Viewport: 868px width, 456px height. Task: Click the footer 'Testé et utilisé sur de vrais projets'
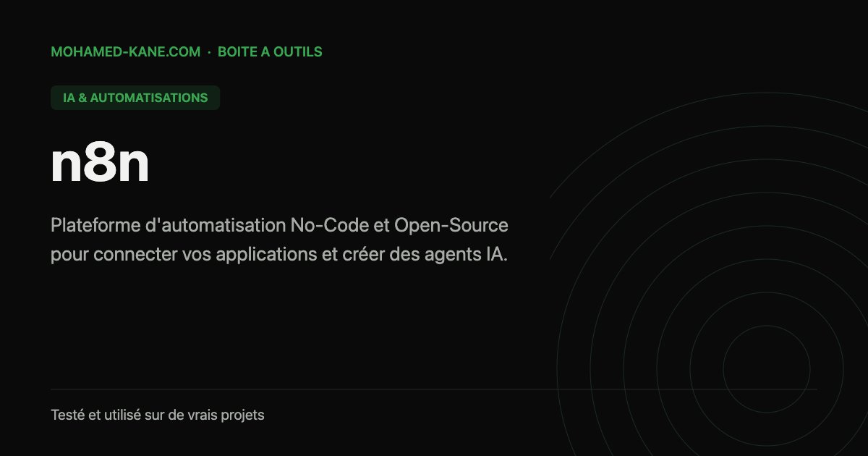(158, 415)
